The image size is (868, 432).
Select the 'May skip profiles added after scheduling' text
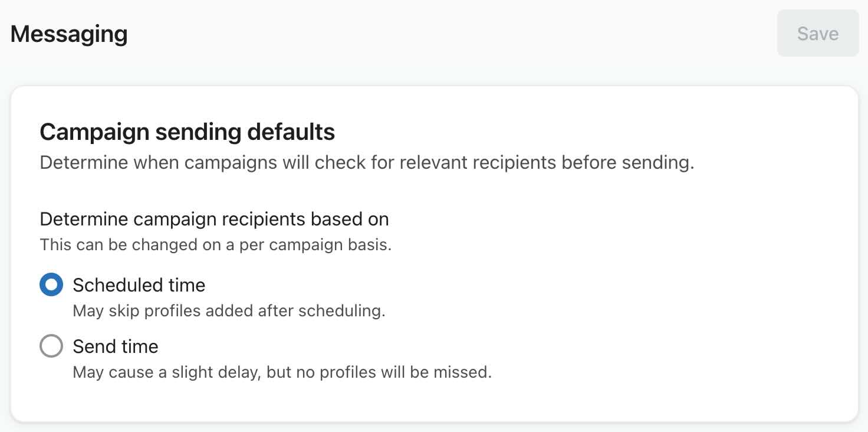(228, 311)
